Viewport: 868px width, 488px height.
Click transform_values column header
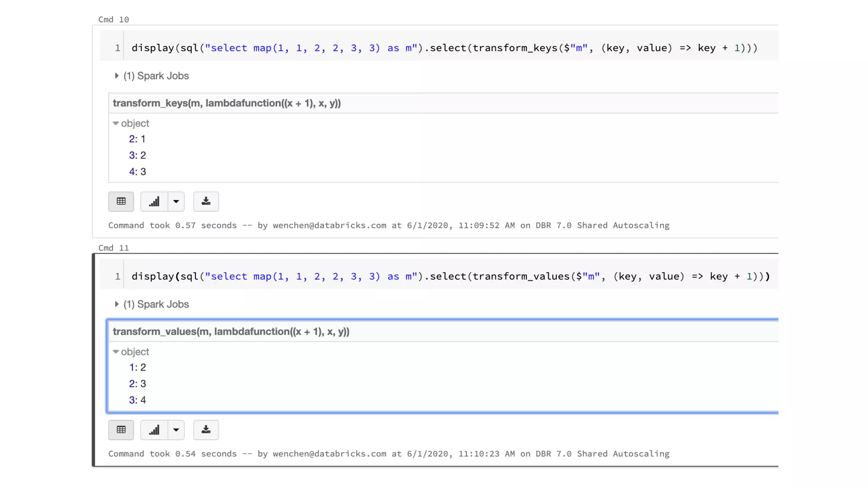(231, 331)
